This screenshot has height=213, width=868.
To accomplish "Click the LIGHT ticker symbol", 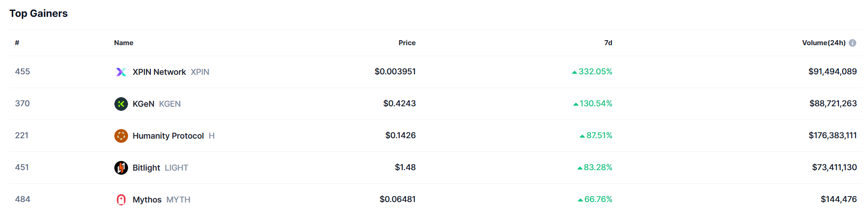I will pos(176,168).
